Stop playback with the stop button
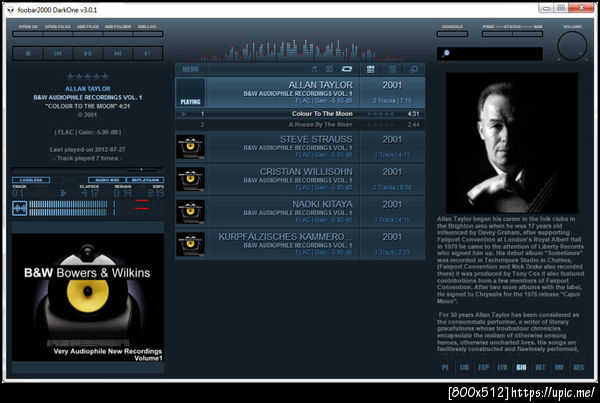Screen dimensions: 600x403 point(28,54)
